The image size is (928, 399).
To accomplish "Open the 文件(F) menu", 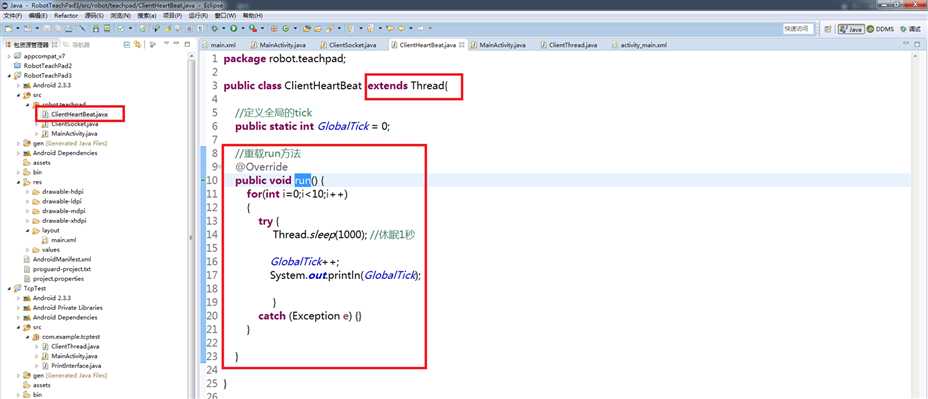I will 13,15.
